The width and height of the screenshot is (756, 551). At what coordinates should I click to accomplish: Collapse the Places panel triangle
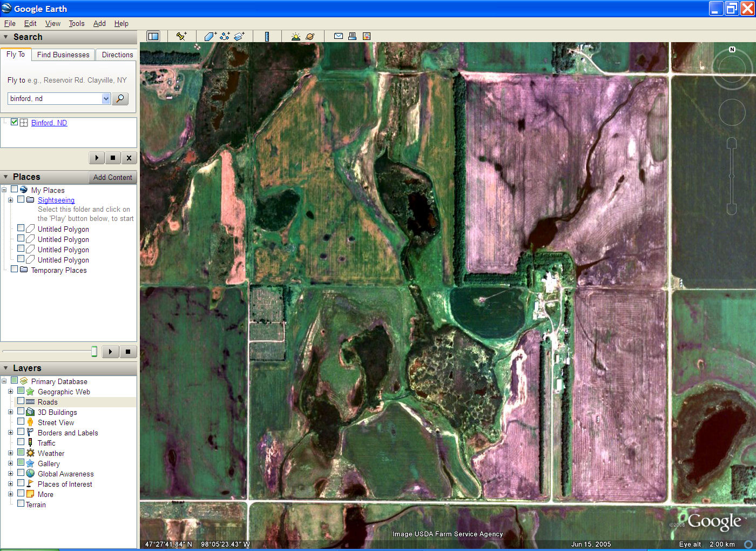pos(6,177)
